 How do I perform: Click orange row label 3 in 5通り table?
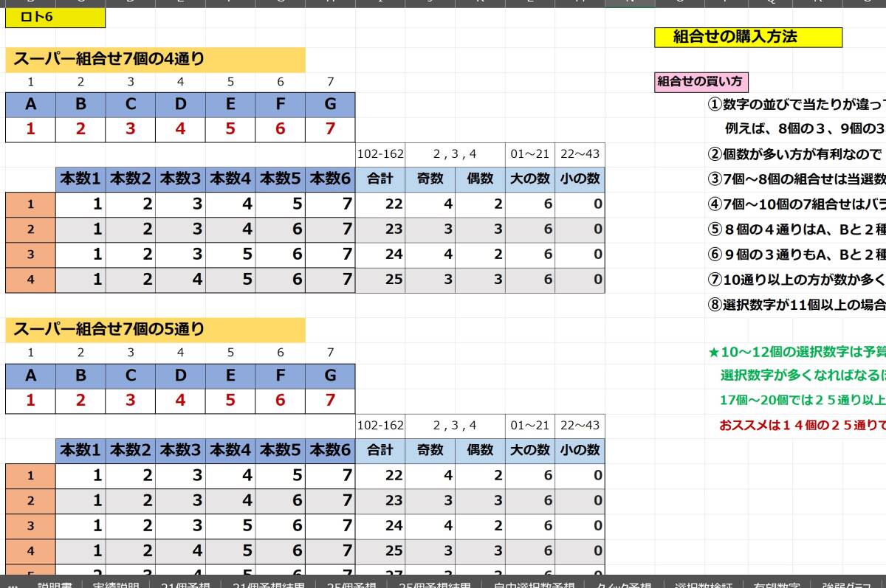tap(30, 526)
